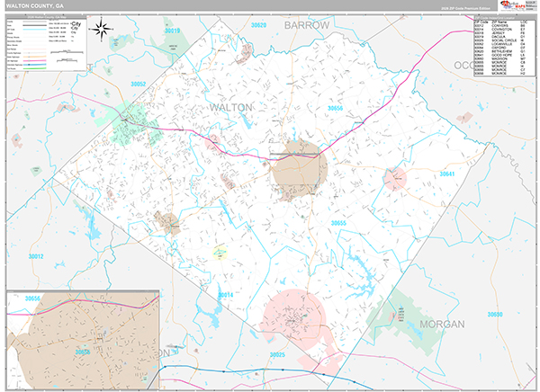Click ZIP code label 30641

447,174
